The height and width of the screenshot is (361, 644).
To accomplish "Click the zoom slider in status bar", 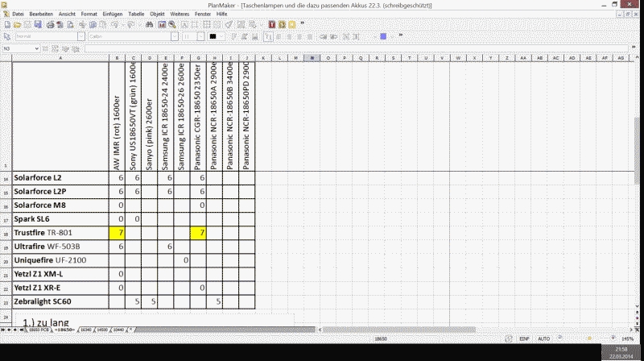I will coord(589,338).
